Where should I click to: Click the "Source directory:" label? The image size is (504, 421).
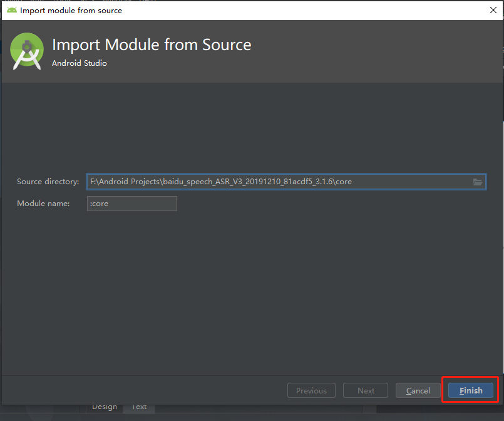[x=48, y=182]
